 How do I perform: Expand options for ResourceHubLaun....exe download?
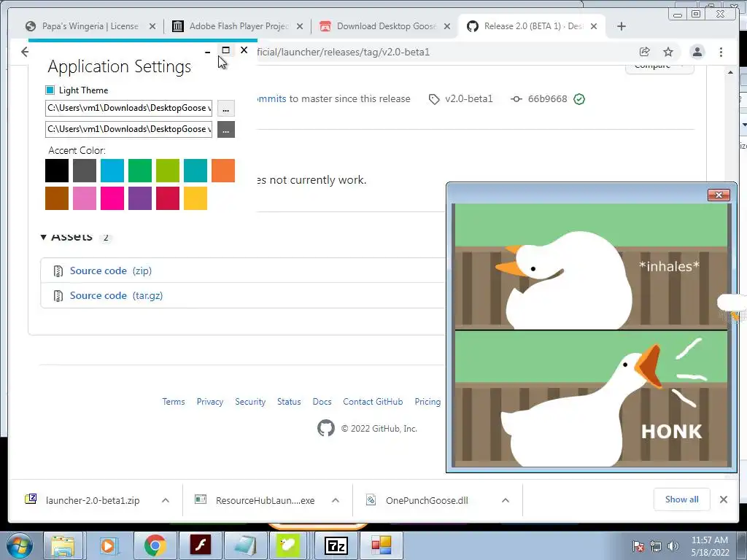point(336,500)
